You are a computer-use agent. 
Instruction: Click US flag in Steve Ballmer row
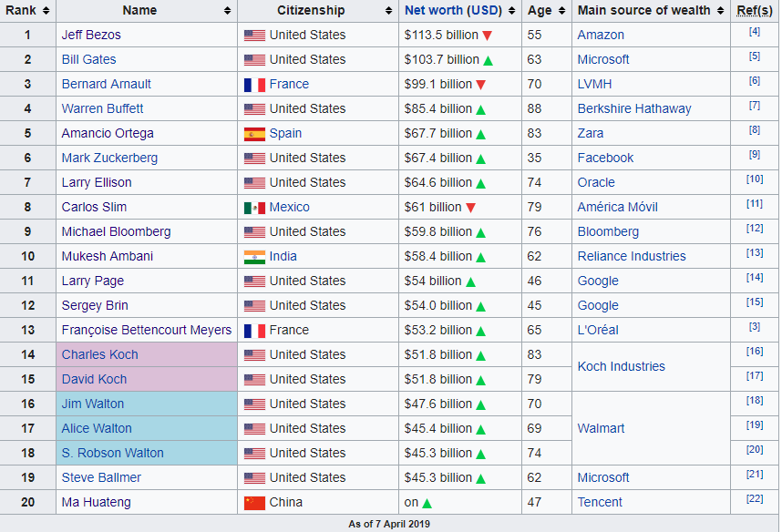pyautogui.click(x=254, y=478)
